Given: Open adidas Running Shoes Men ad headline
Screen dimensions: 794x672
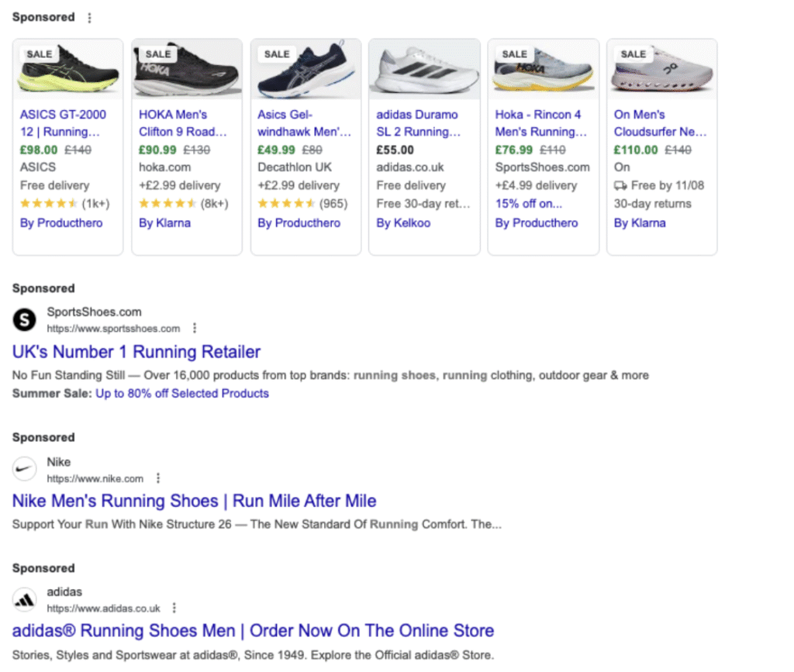Looking at the screenshot, I should tap(254, 631).
